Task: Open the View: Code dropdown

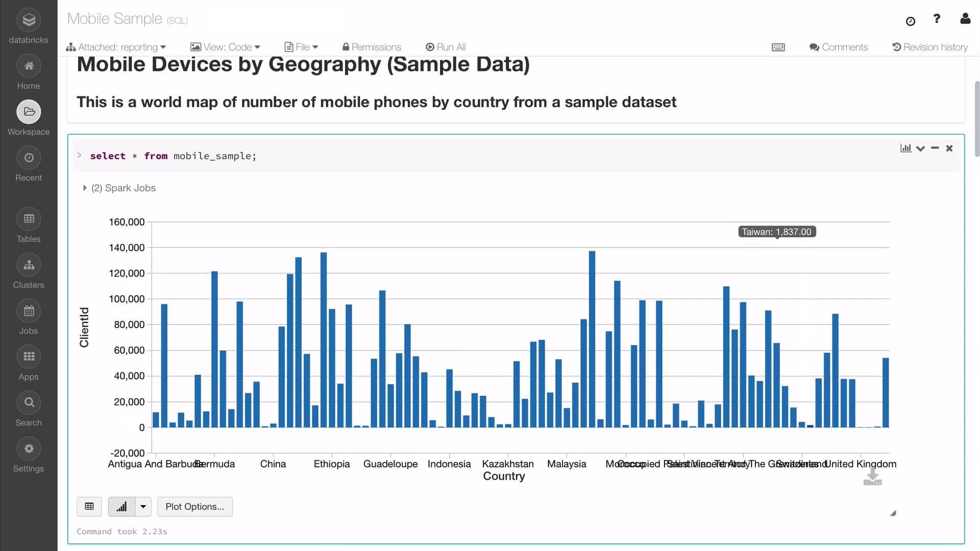Action: [x=225, y=47]
